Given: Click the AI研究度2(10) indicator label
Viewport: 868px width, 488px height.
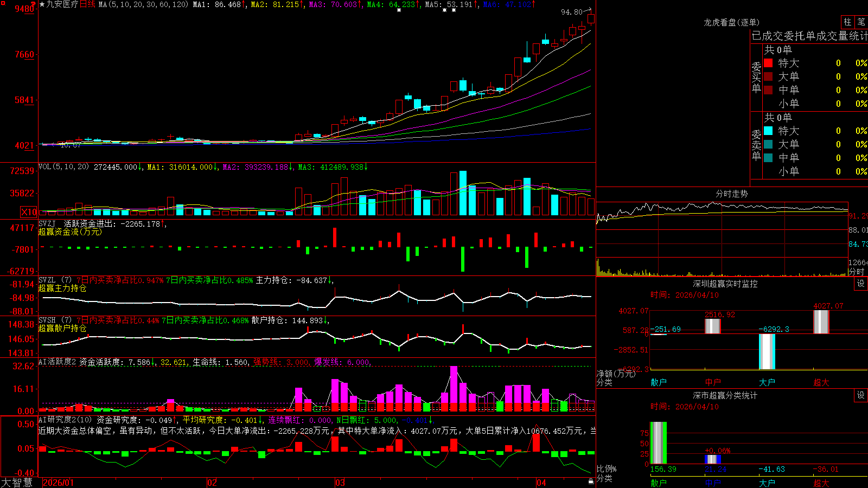Looking at the screenshot, I should (65, 420).
